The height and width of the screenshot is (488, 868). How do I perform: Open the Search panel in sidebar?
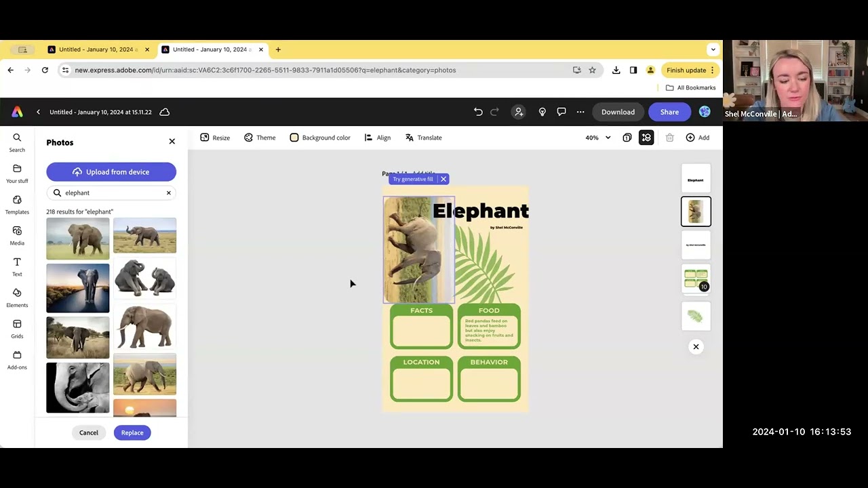click(x=17, y=142)
